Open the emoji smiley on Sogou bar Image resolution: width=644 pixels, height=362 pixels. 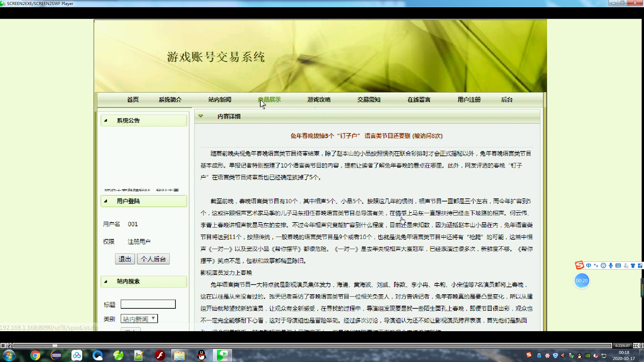click(603, 265)
